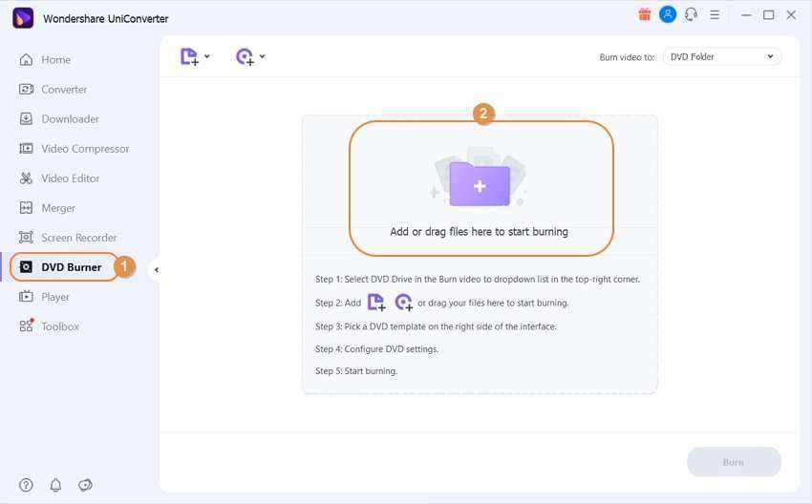Open the Converter section

64,90
